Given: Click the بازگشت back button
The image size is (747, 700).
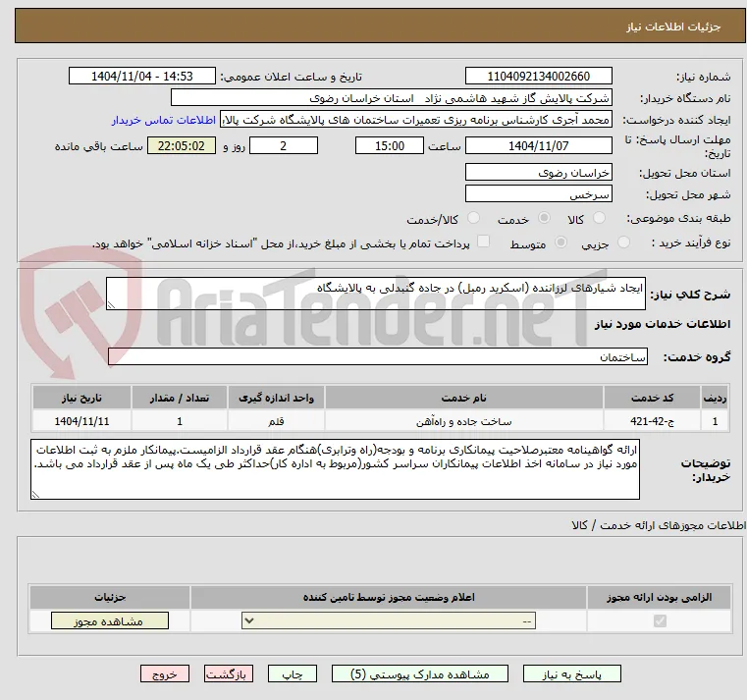Looking at the screenshot, I should pos(229,674).
